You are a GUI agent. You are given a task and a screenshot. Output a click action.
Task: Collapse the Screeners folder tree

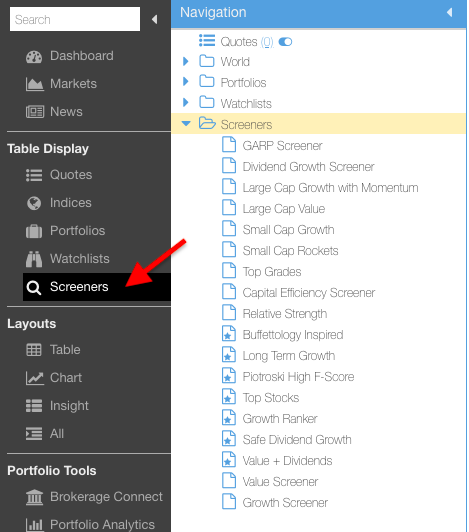(x=186, y=124)
